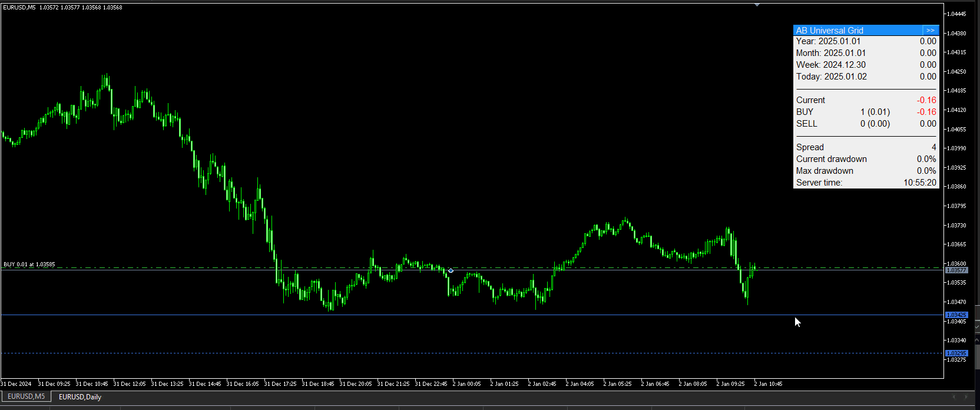Image resolution: width=980 pixels, height=410 pixels.
Task: Click the 31 Dec 17:25 time axis label
Action: 280,384
